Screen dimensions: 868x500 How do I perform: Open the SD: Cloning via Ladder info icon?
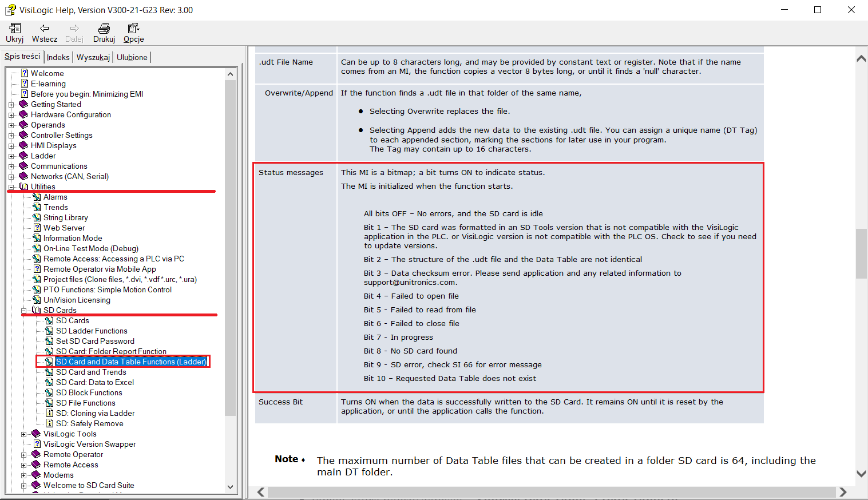50,413
